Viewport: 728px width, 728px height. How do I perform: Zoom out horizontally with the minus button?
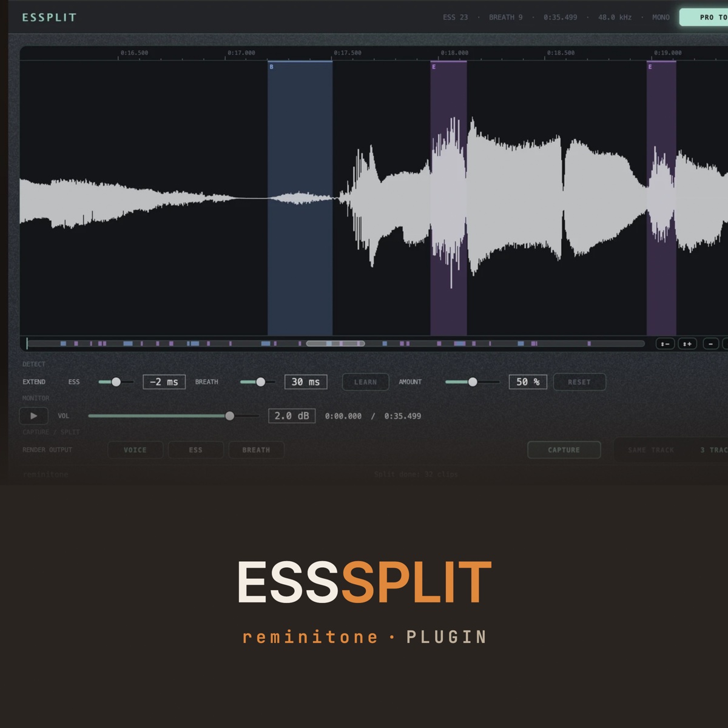[710, 344]
